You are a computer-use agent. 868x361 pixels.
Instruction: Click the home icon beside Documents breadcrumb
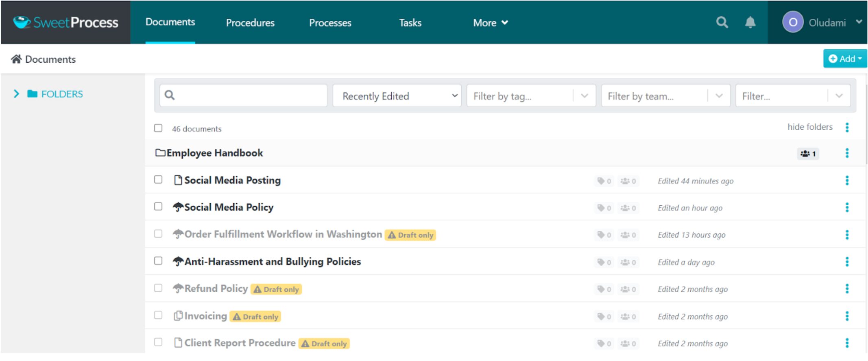pyautogui.click(x=16, y=59)
